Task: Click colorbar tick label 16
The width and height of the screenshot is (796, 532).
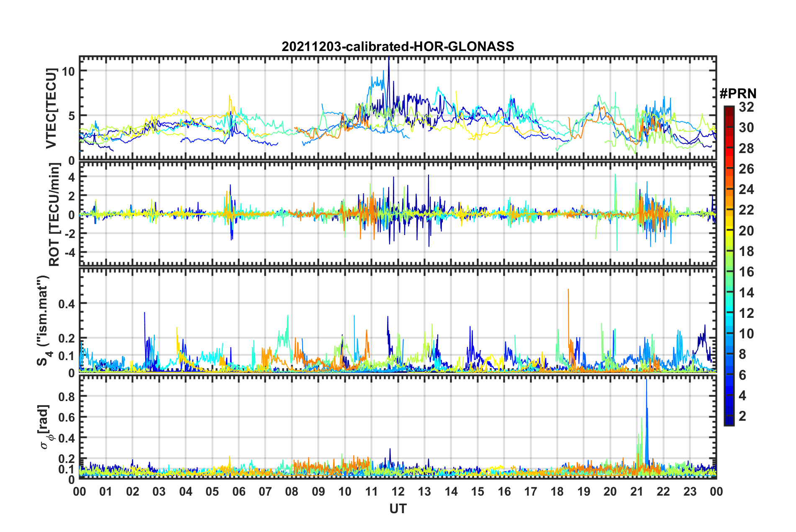Action: click(746, 272)
